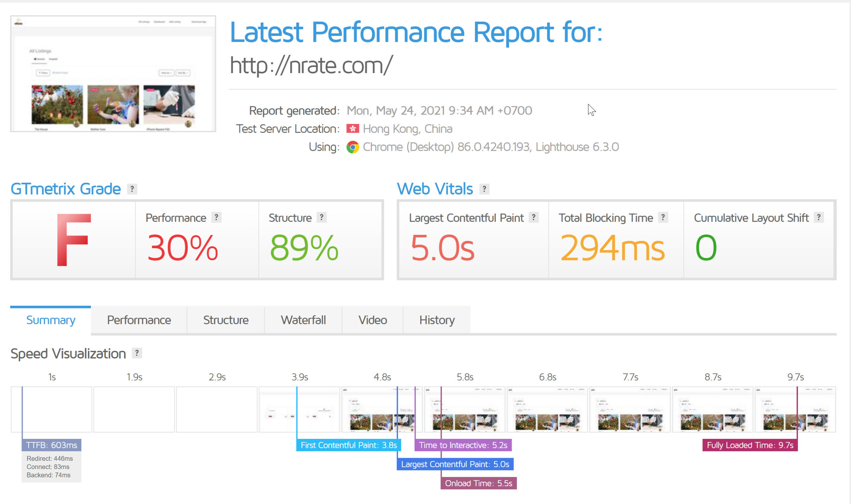Open Structure score question mark tooltip
The height and width of the screenshot is (504, 851).
click(x=321, y=217)
